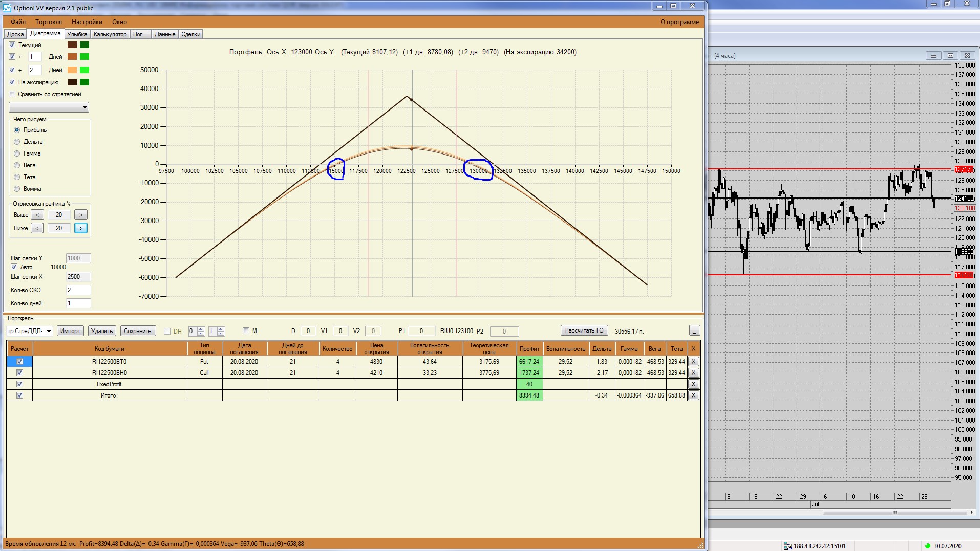Open the strategy comparison dropdown
Viewport: 980px width, 551px height.
click(x=49, y=107)
